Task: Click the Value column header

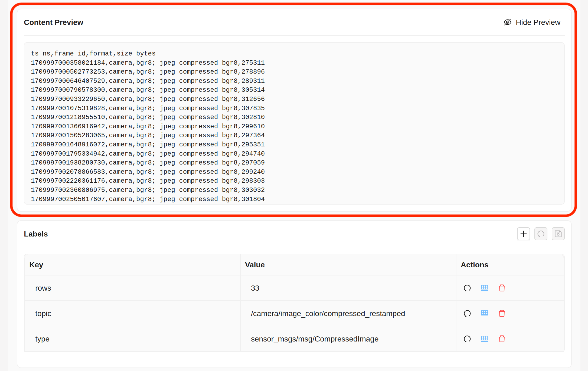Action: (254, 265)
